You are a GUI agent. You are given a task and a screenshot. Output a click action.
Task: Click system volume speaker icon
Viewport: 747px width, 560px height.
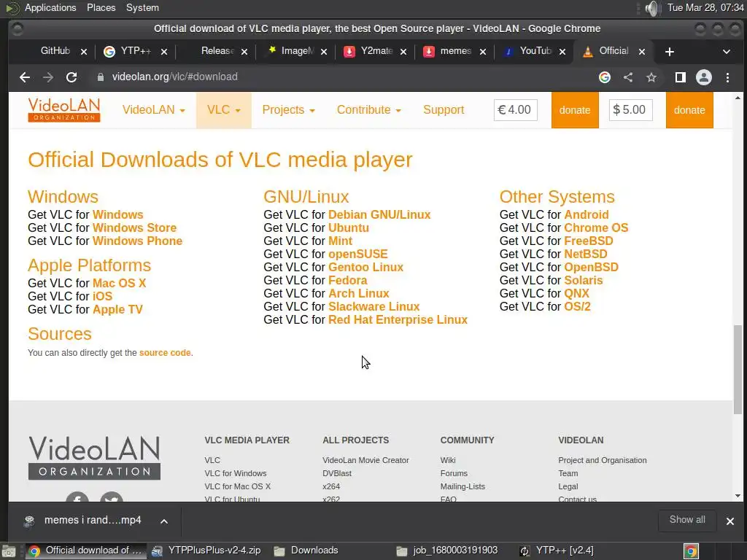click(652, 8)
